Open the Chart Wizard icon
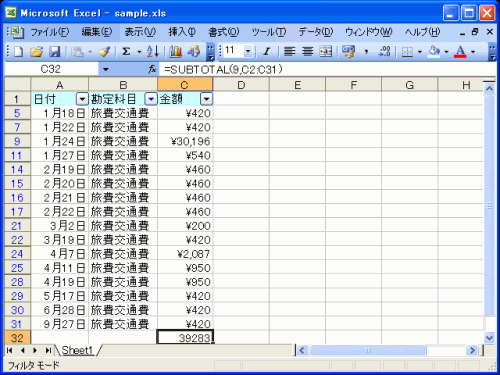Image resolution: width=500 pixels, height=375 pixels. (x=175, y=52)
